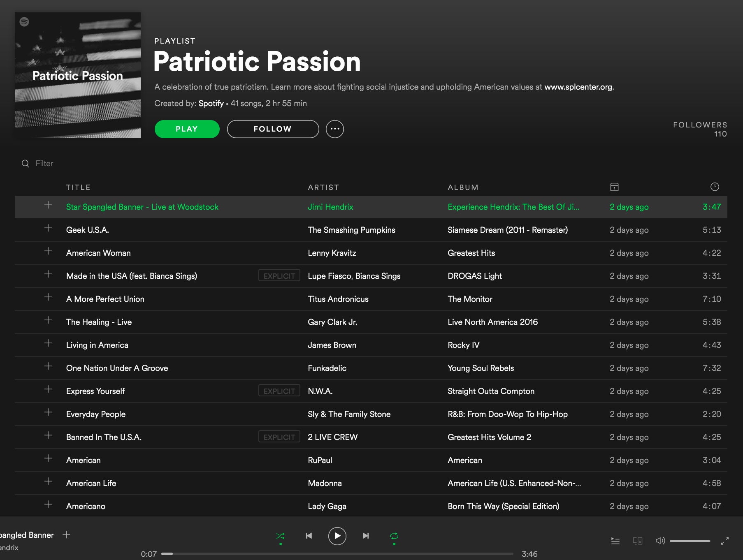This screenshot has width=743, height=560.
Task: Open Jimi Hendrix artist page
Action: coord(331,207)
